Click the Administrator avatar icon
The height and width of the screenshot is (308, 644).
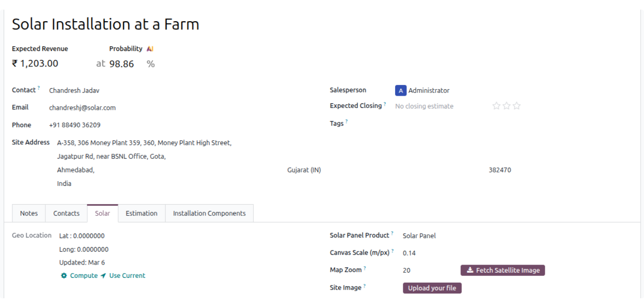[400, 91]
